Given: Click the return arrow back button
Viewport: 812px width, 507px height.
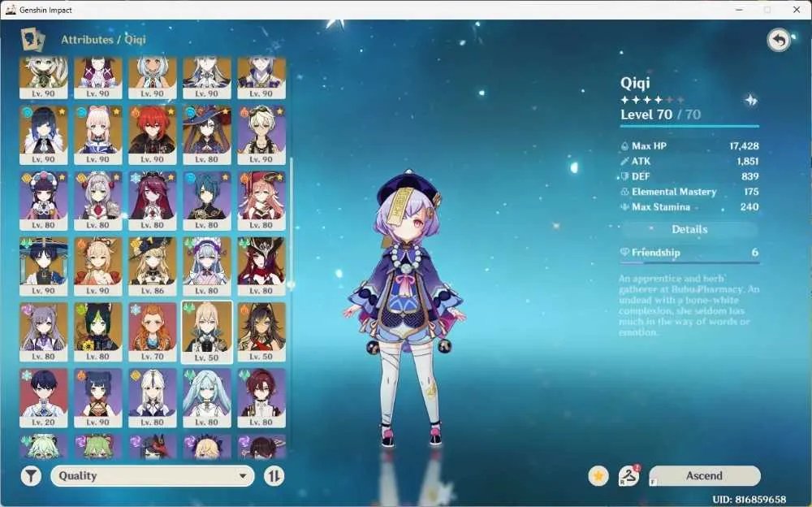Looking at the screenshot, I should pyautogui.click(x=779, y=40).
